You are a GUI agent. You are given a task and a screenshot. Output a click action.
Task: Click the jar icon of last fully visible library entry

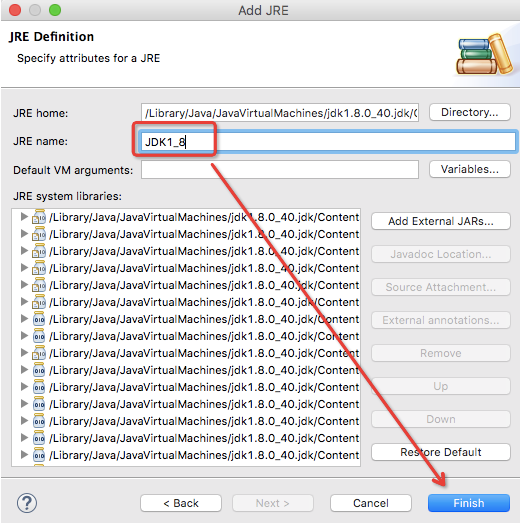[39, 455]
